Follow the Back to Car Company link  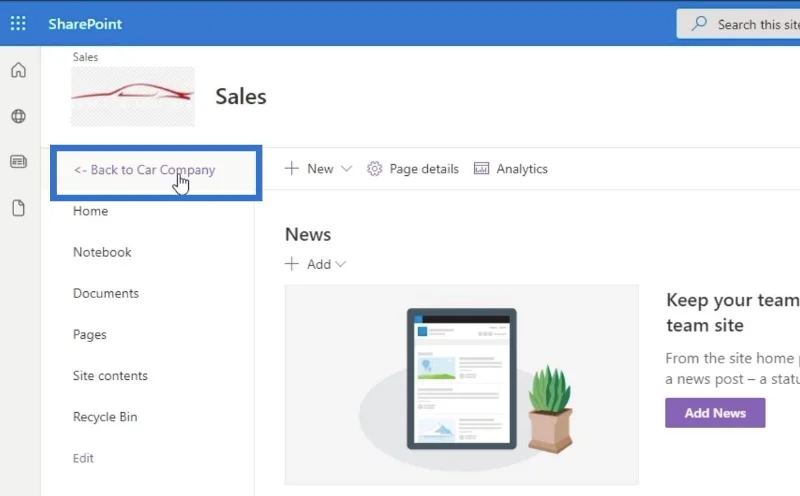144,170
